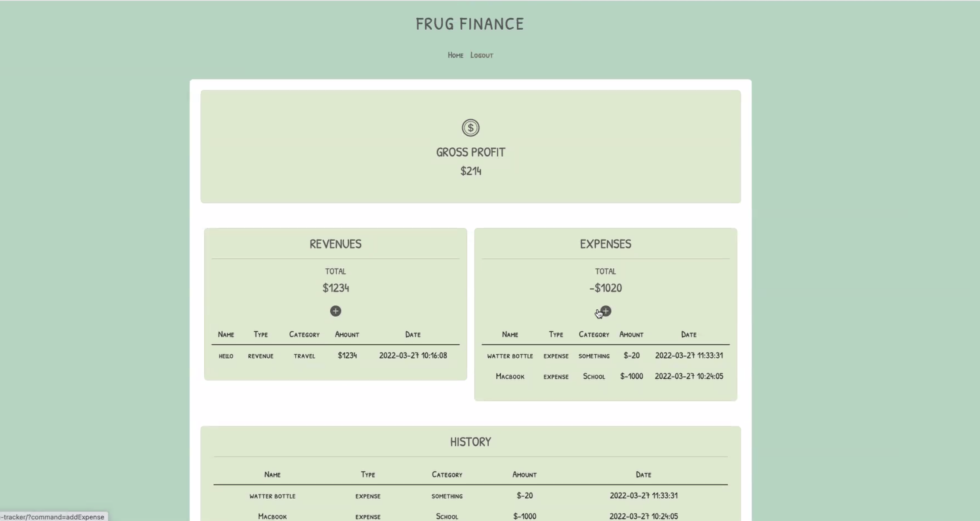The height and width of the screenshot is (521, 980).
Task: Click the Gross Profit total amount $214
Action: (470, 171)
